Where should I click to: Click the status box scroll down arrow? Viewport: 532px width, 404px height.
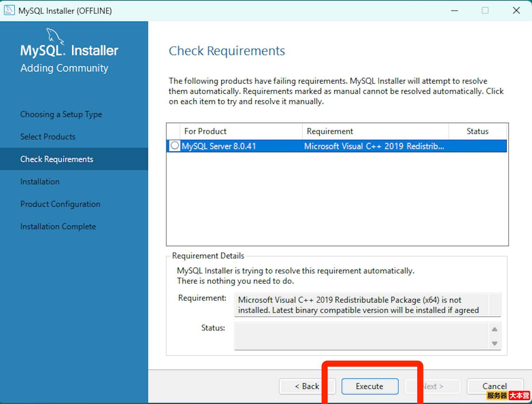494,343
